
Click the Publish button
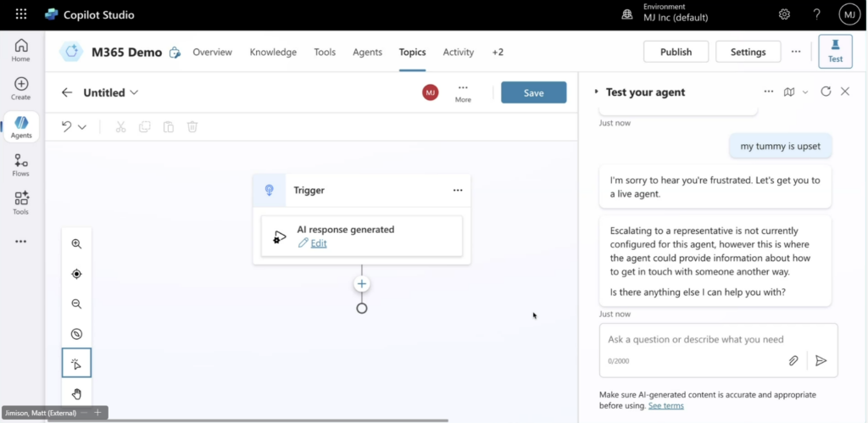pyautogui.click(x=676, y=52)
